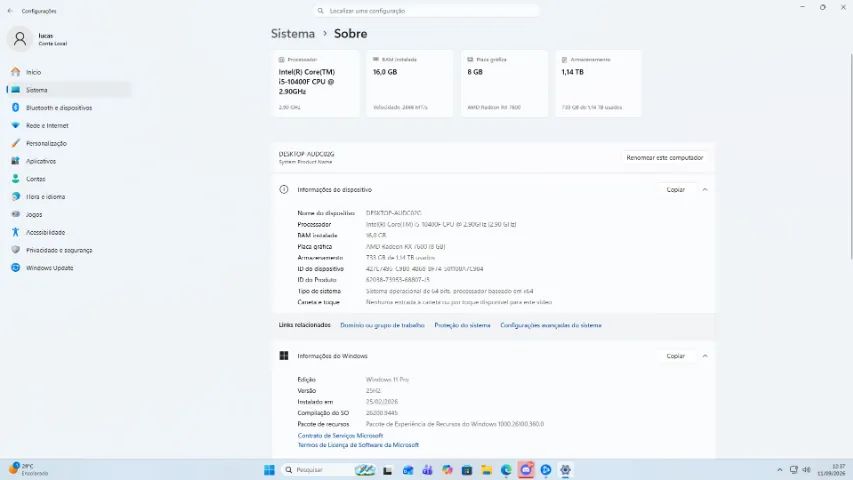Open Task View from the taskbar
The height and width of the screenshot is (480, 853).
click(387, 470)
